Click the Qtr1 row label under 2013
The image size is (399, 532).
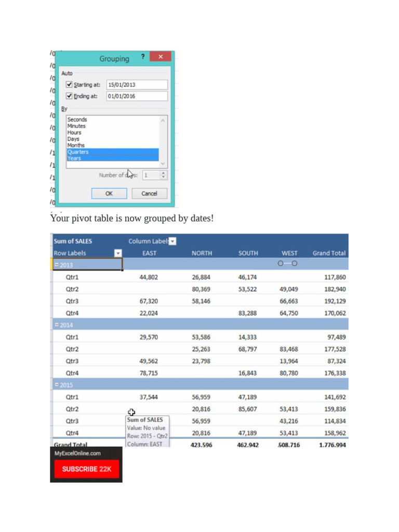click(x=72, y=277)
